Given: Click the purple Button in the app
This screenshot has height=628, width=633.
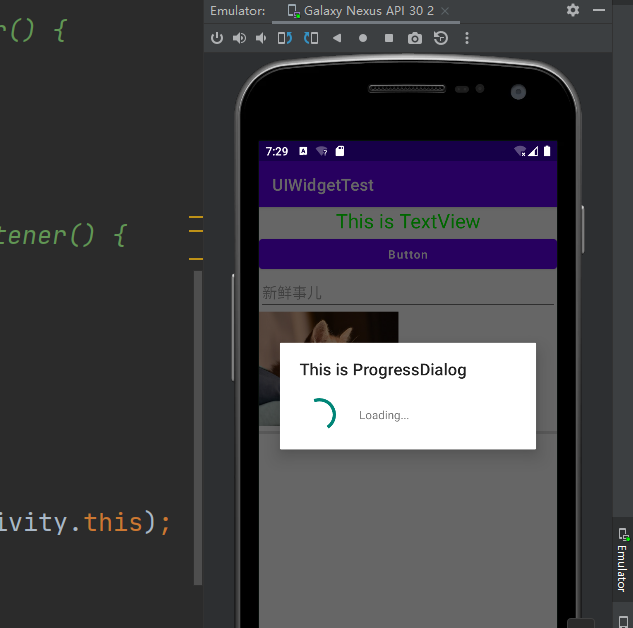Looking at the screenshot, I should 408,254.
